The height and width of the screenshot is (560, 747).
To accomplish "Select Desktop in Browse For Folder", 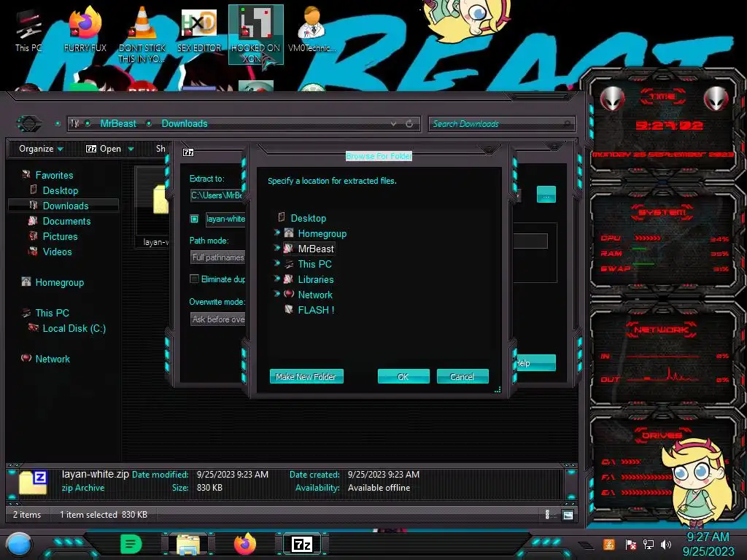I will pyautogui.click(x=309, y=218).
